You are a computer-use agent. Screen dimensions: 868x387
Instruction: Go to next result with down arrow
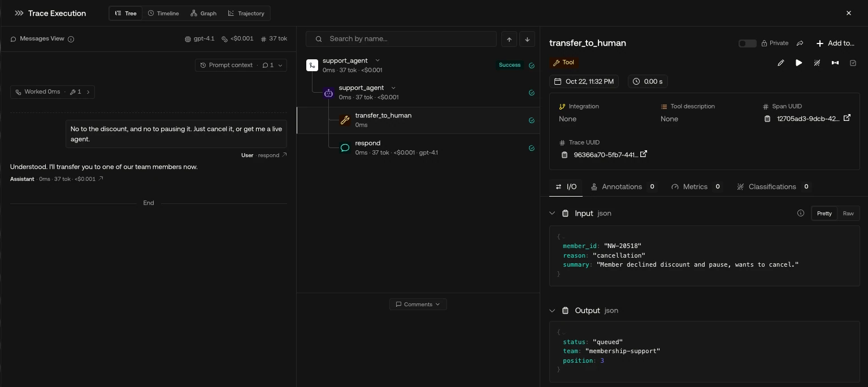527,39
